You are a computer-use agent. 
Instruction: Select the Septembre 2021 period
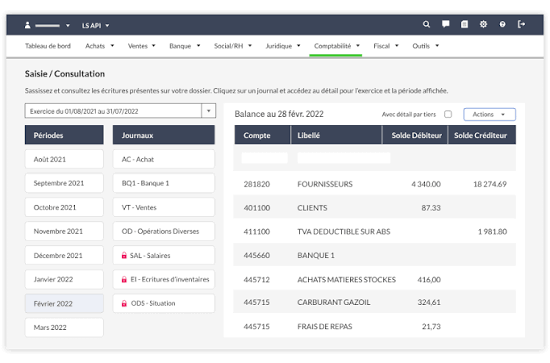click(64, 183)
